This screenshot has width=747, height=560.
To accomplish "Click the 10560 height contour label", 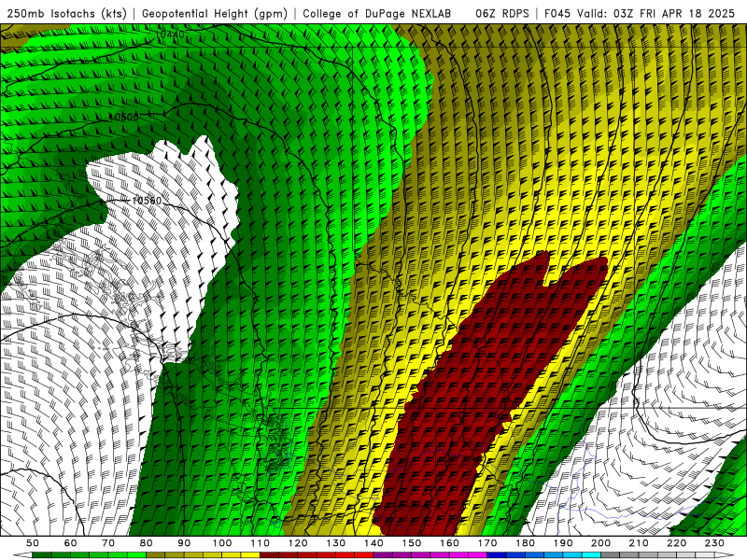I will click(147, 201).
